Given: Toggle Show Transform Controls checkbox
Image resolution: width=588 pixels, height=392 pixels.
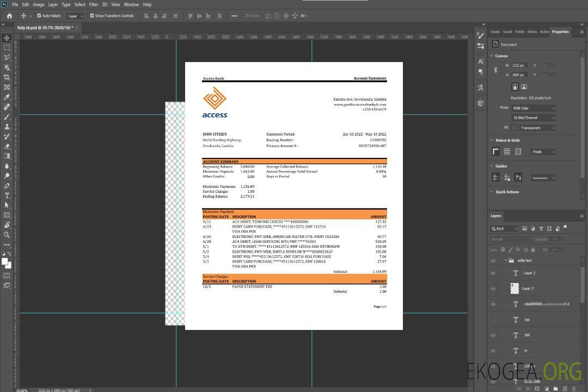Looking at the screenshot, I should (x=92, y=16).
